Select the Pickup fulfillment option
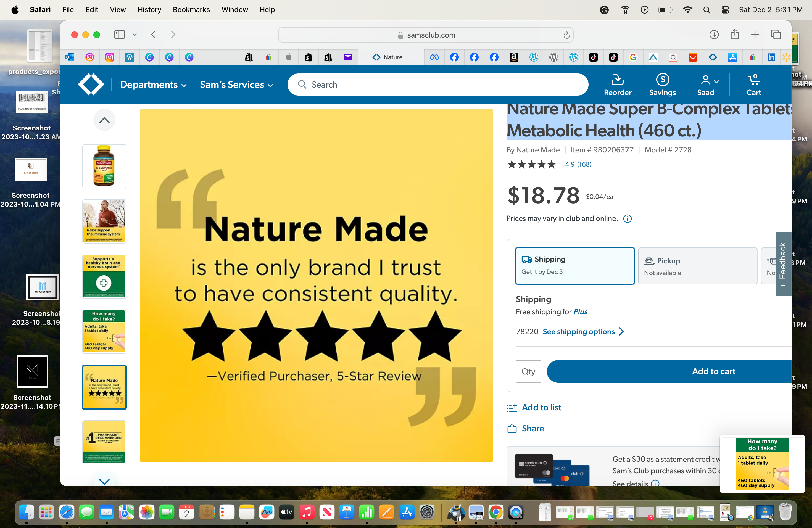Viewport: 812px width, 528px height. 697,266
